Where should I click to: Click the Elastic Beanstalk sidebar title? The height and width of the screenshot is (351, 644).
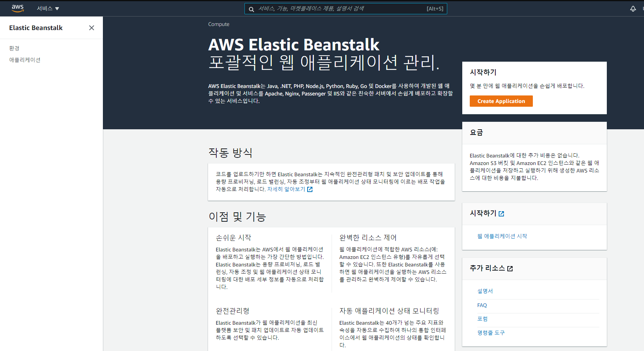36,28
